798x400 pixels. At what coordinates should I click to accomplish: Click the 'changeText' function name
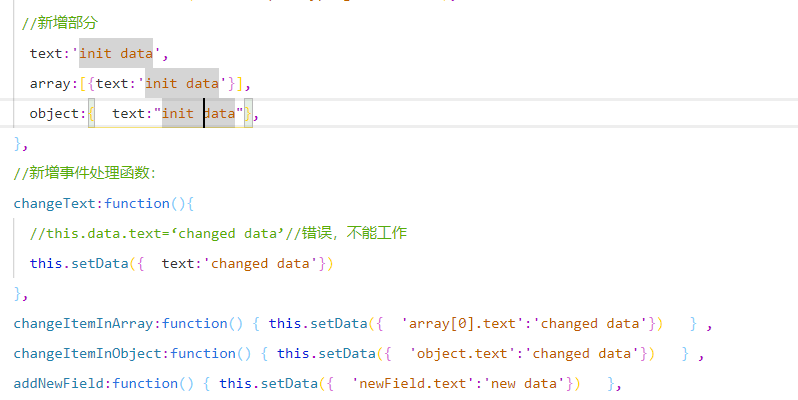pyautogui.click(x=54, y=204)
